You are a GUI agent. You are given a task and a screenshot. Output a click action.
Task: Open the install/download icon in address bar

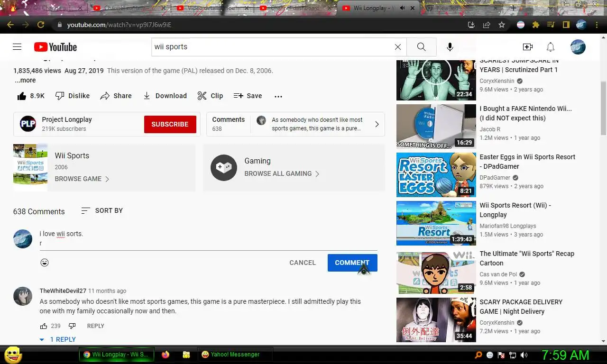[x=471, y=25]
